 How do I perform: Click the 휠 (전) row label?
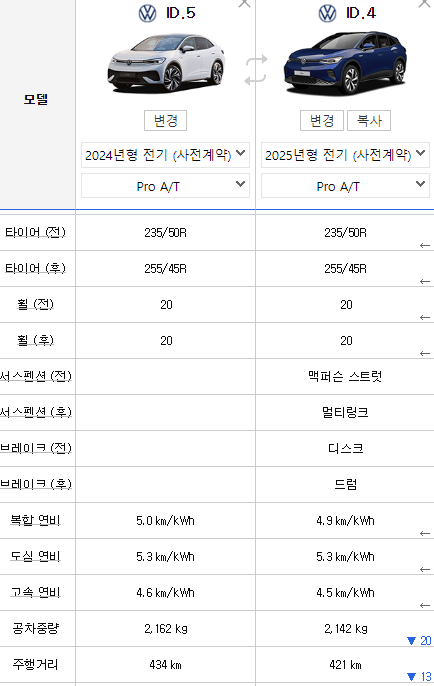click(x=35, y=304)
